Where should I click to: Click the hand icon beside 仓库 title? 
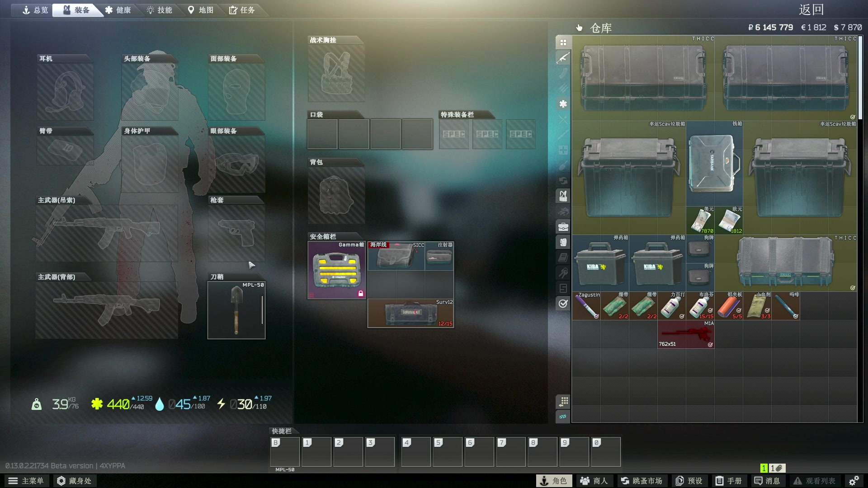click(x=579, y=28)
